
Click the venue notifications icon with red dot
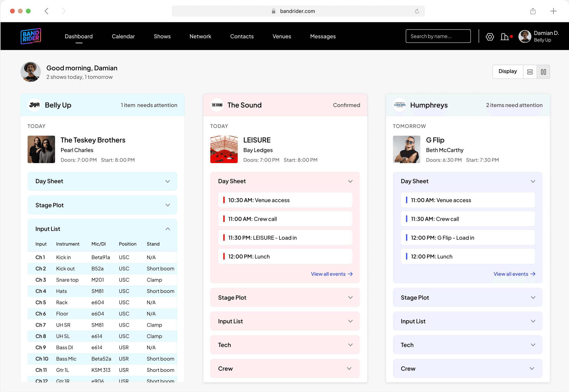(505, 37)
